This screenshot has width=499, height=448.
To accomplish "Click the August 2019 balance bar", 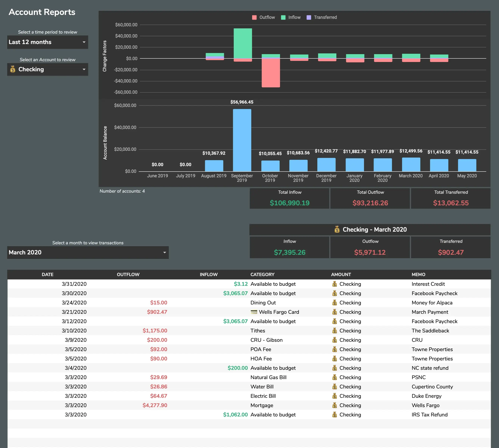I will [214, 166].
